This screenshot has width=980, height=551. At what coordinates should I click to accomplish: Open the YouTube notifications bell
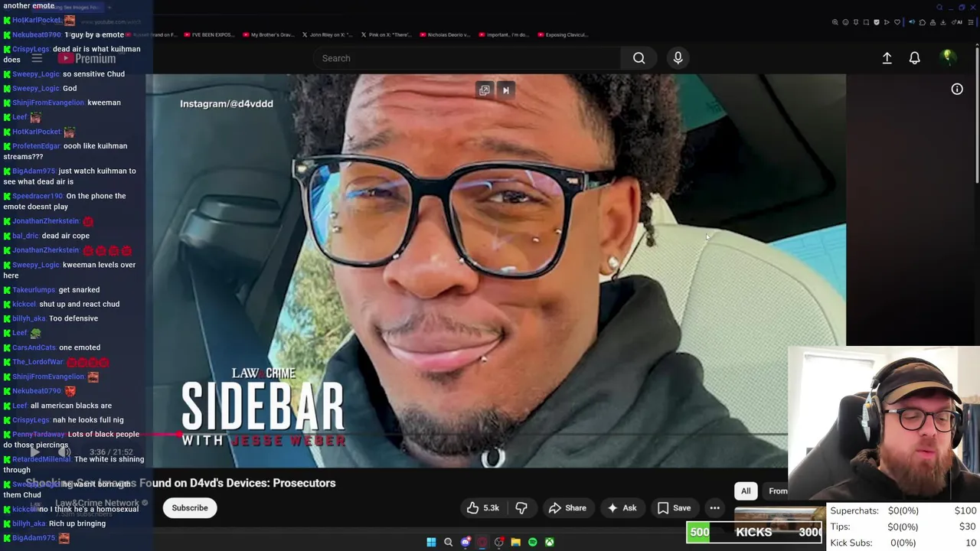coord(914,58)
